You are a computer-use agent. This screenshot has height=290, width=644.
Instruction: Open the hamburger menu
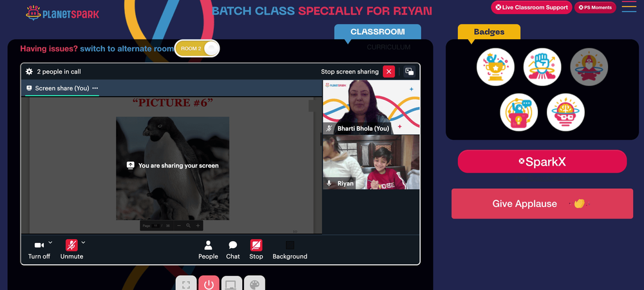click(x=629, y=6)
